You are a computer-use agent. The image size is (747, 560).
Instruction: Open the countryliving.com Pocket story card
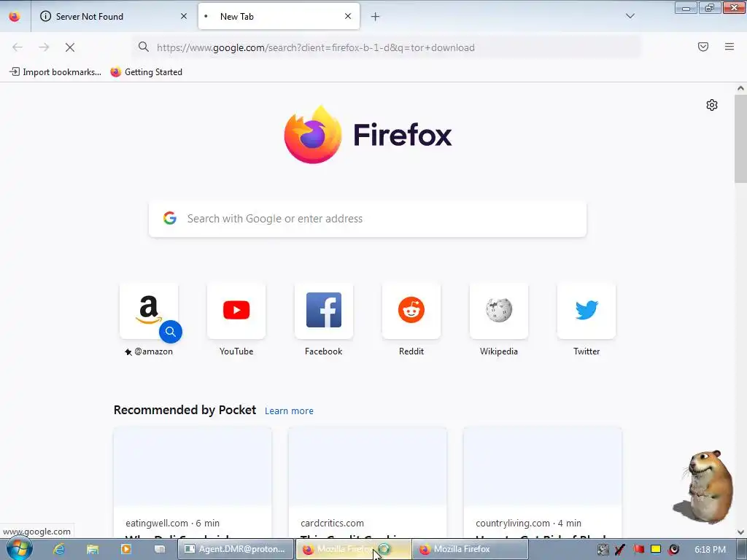(543, 483)
